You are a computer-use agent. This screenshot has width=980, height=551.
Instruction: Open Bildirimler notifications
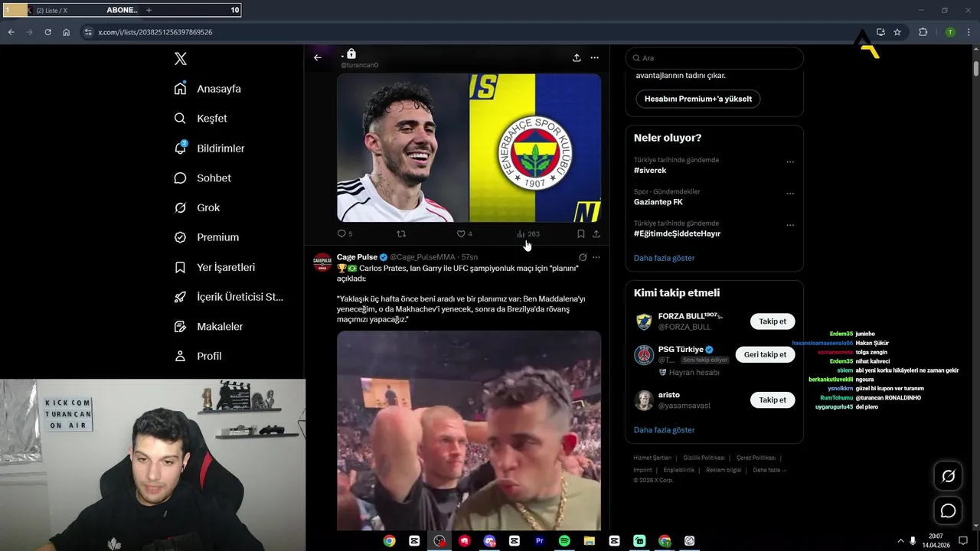tap(209, 148)
